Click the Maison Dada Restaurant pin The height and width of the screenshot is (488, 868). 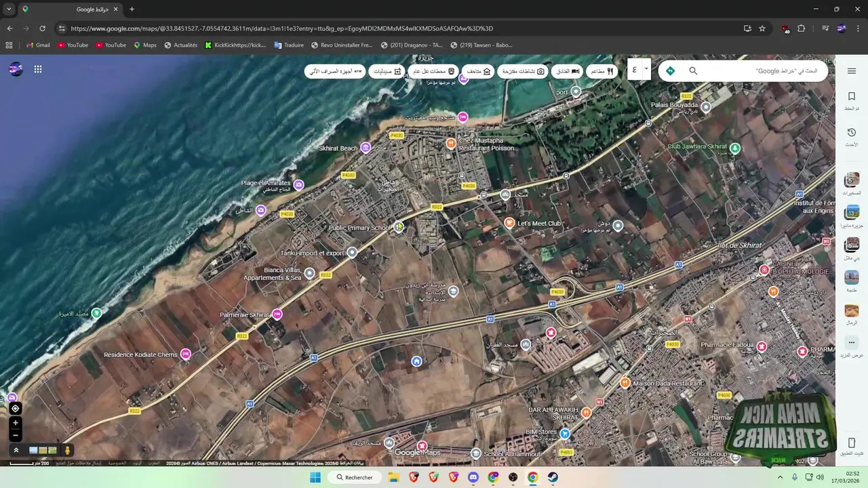[625, 383]
